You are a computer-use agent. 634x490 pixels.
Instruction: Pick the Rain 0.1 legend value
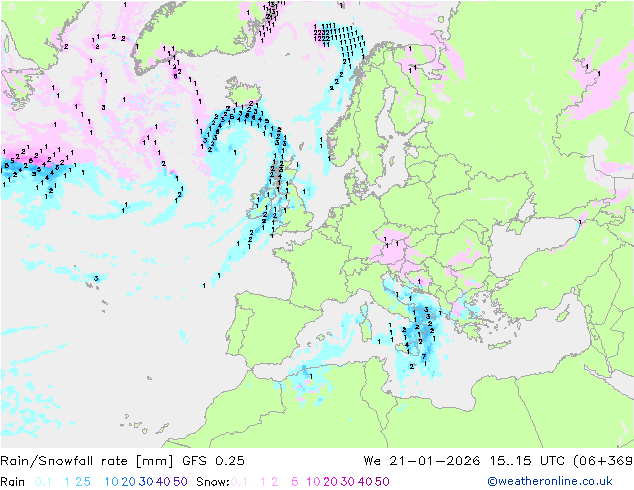pyautogui.click(x=43, y=482)
